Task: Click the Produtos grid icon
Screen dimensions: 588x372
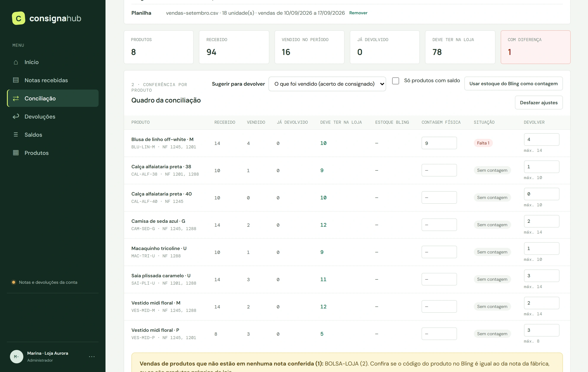Action: [16, 153]
